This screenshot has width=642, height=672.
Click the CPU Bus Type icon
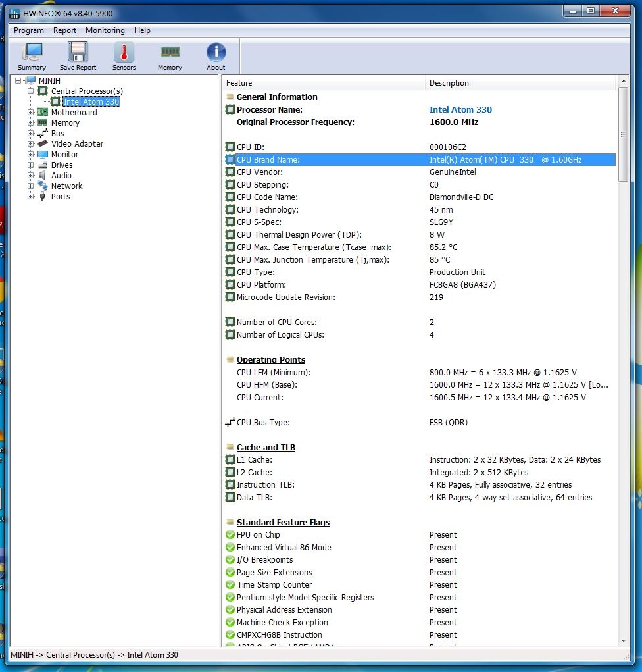click(230, 422)
